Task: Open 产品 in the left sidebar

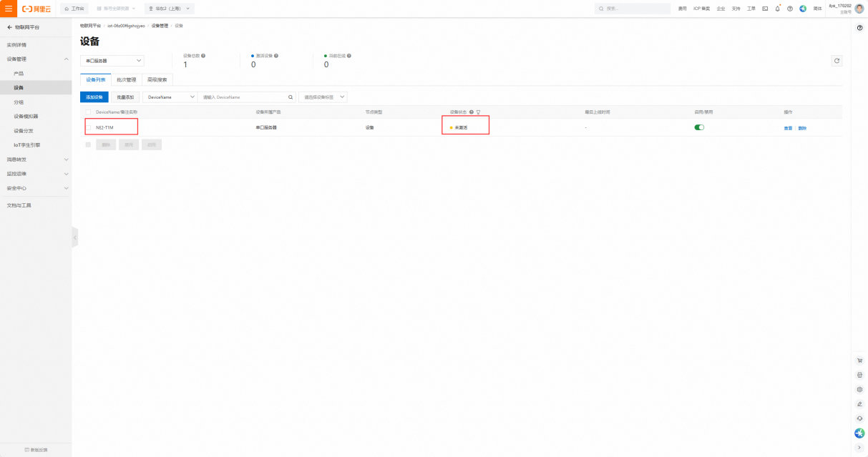Action: tap(19, 74)
